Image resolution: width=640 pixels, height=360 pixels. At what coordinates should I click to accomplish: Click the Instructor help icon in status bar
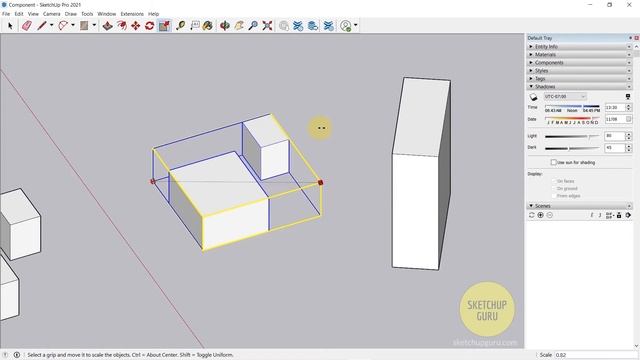pos(5,355)
